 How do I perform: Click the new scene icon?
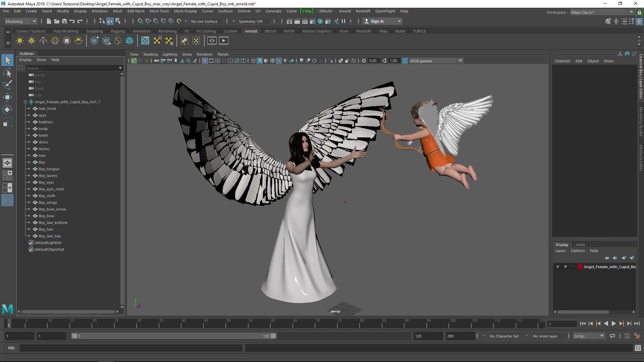49,21
